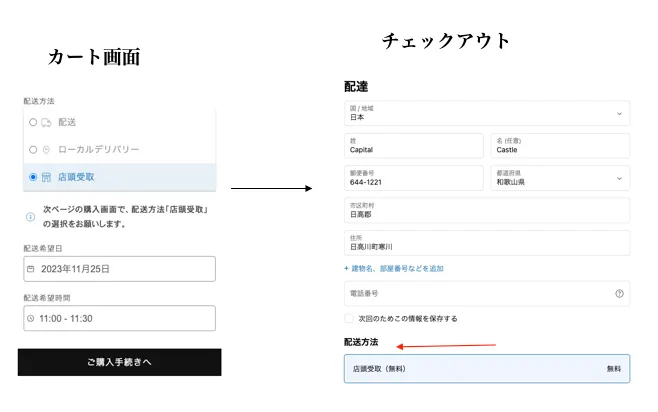Select the 配送 radio button
The image size is (658, 412).
(32, 122)
